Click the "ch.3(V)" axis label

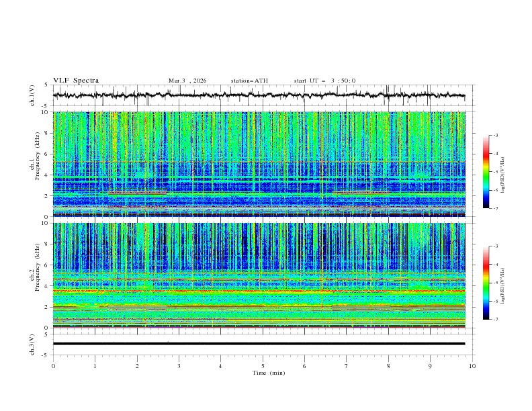32,345
